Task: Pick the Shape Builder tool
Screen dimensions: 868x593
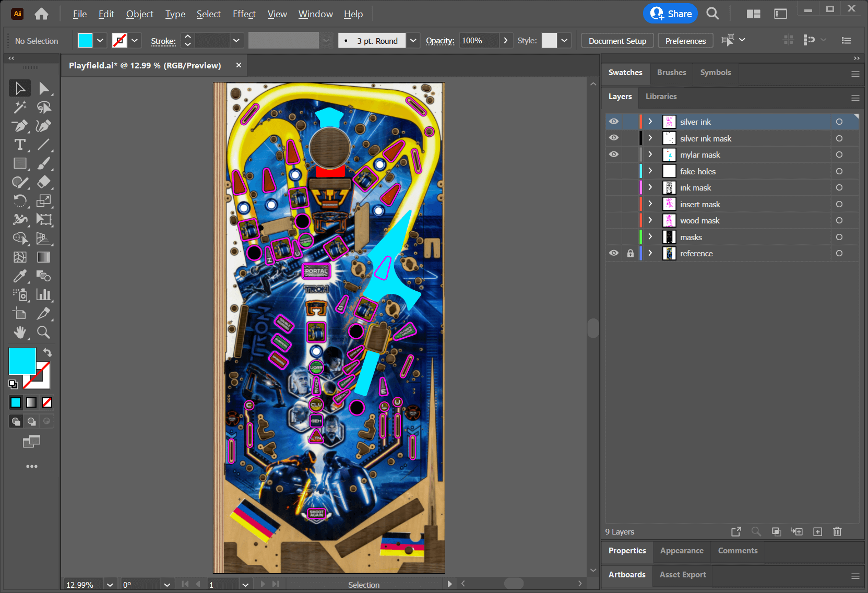Action: (20, 239)
